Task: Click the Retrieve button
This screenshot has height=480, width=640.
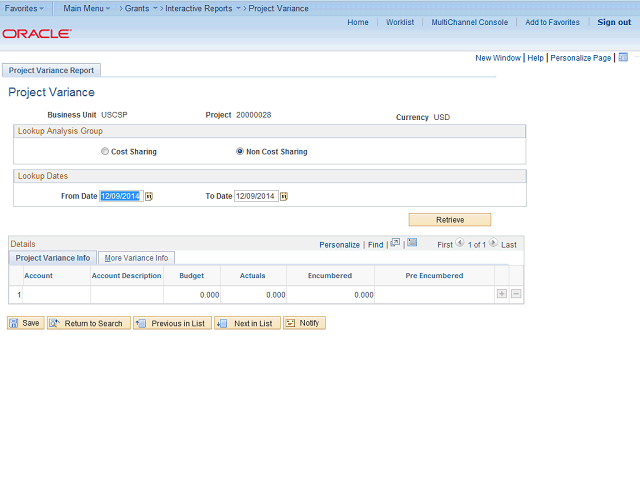Action: coord(450,220)
